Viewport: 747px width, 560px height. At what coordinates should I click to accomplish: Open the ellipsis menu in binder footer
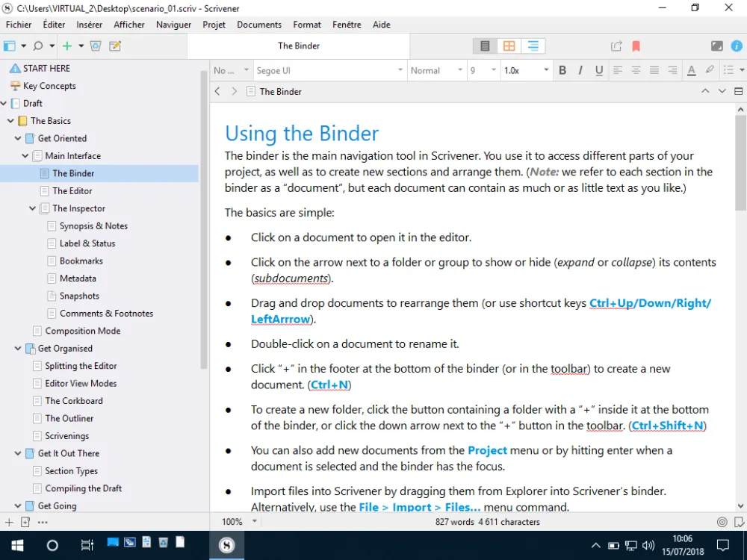point(43,523)
